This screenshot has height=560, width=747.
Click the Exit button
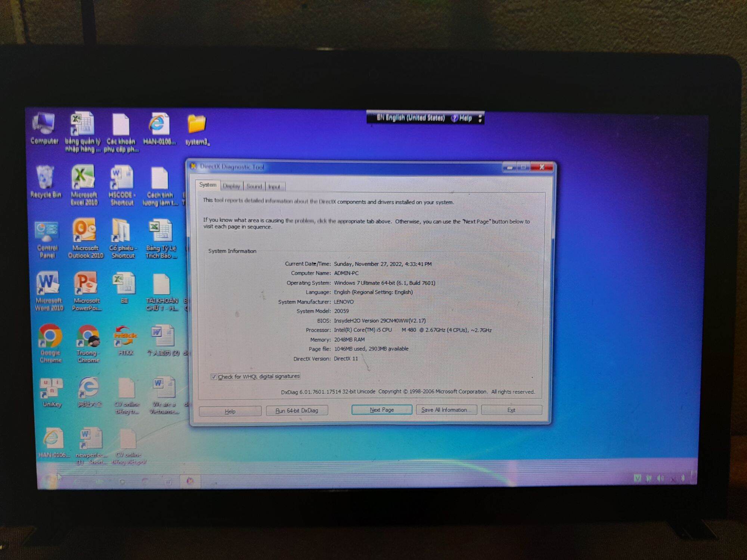tap(511, 410)
